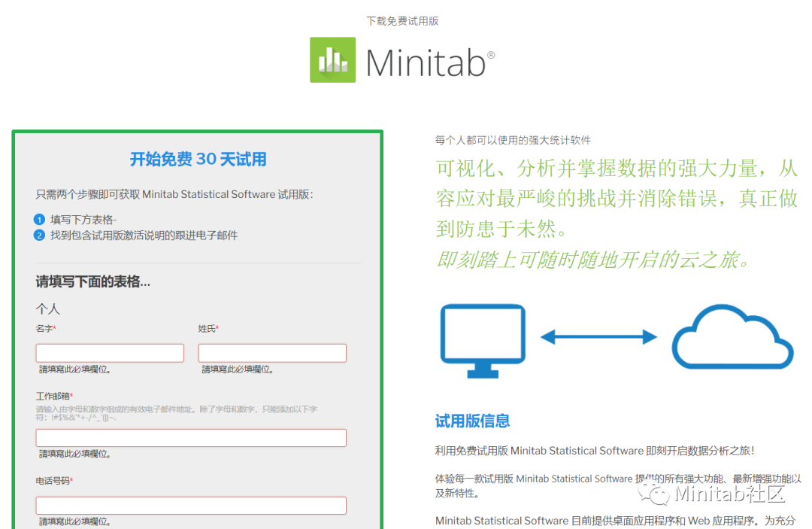Viewport: 812px width, 529px height.
Task: Click inside the 姓氏 input field
Action: (272, 352)
